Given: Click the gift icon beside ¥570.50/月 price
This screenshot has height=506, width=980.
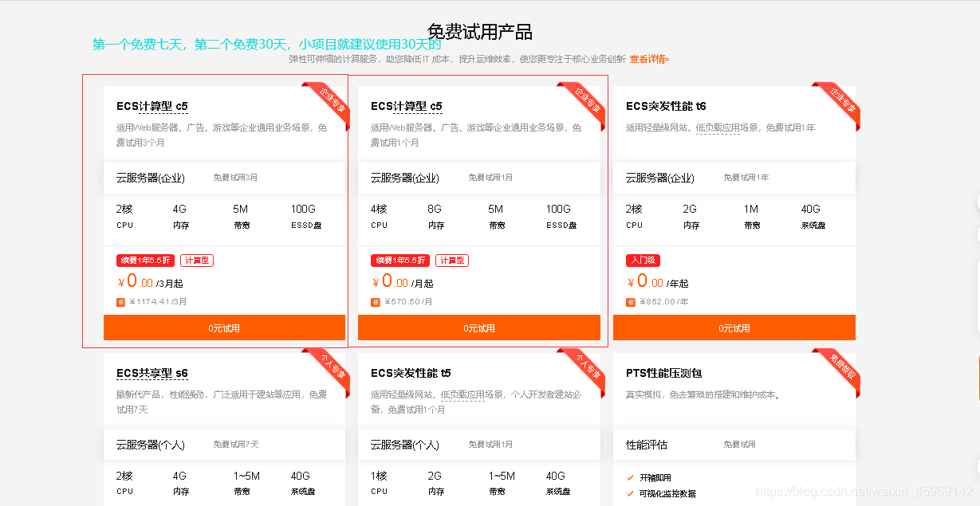Looking at the screenshot, I should coord(376,302).
